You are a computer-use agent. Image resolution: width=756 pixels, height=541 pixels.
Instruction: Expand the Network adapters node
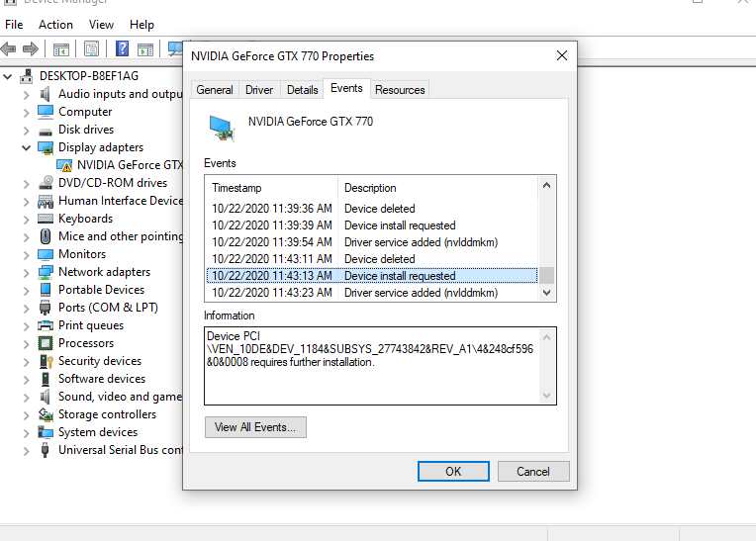point(26,273)
